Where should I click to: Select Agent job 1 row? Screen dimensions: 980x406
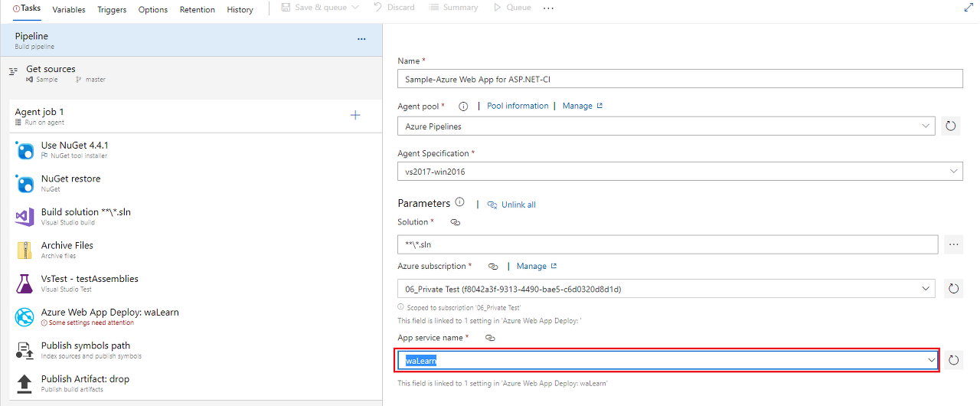195,116
